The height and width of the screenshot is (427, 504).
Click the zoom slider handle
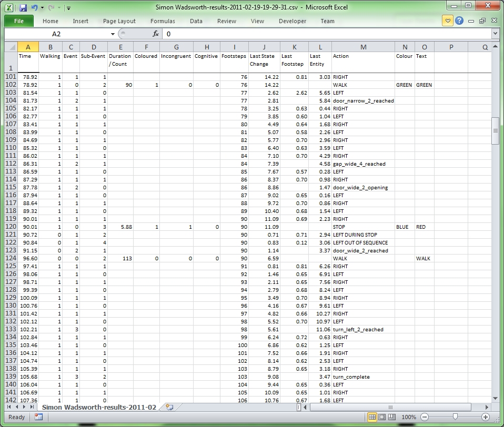pos(455,416)
